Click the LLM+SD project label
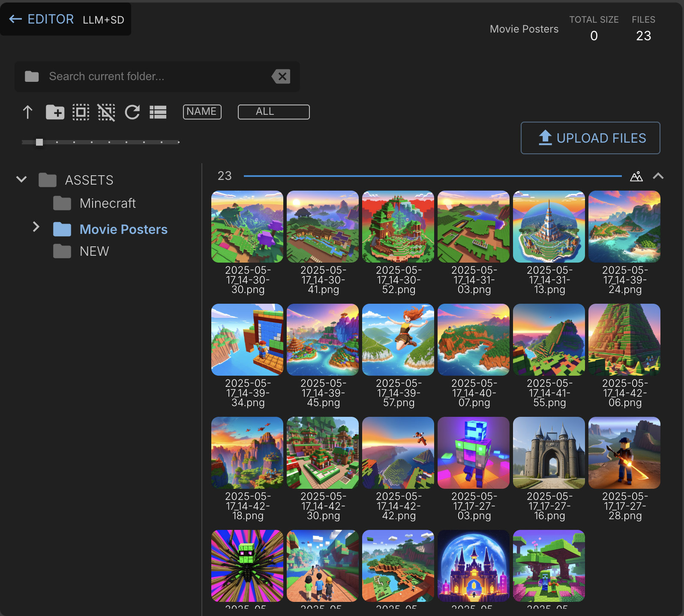This screenshot has width=684, height=616. tap(103, 20)
